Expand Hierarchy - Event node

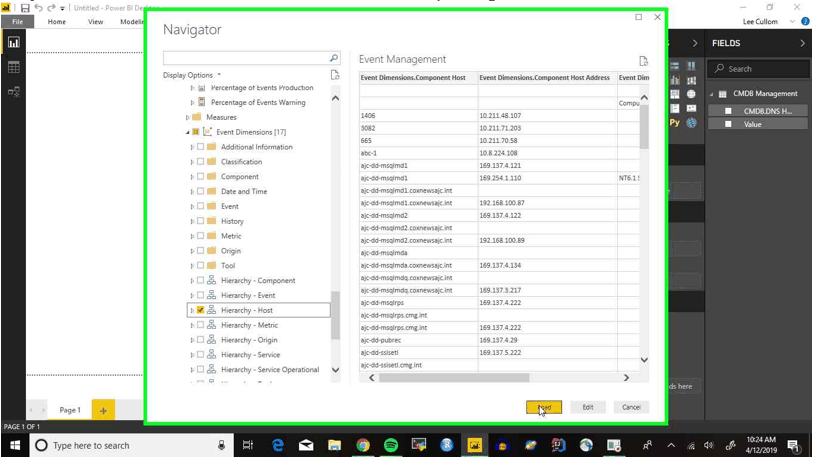tap(192, 295)
